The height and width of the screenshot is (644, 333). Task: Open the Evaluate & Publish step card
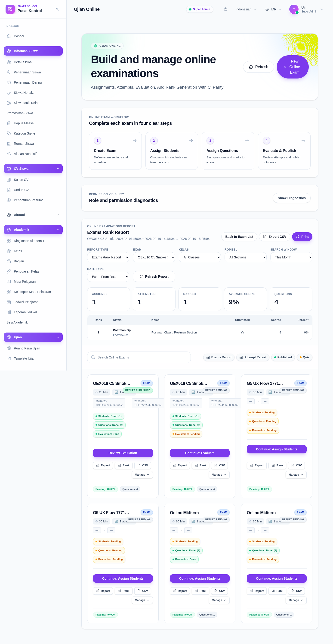pos(284,151)
